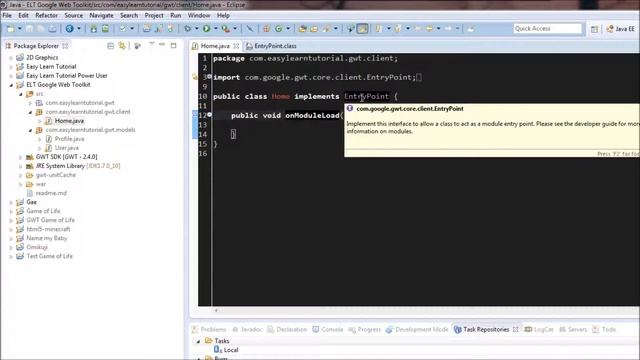Viewport: 640px width, 360px height.
Task: Click the Open Perspective icon
Action: point(594,29)
